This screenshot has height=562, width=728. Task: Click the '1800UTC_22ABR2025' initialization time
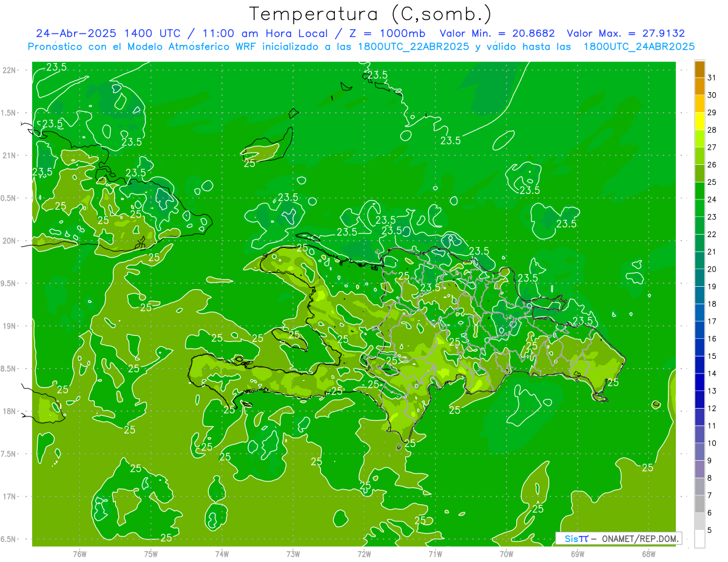[414, 47]
